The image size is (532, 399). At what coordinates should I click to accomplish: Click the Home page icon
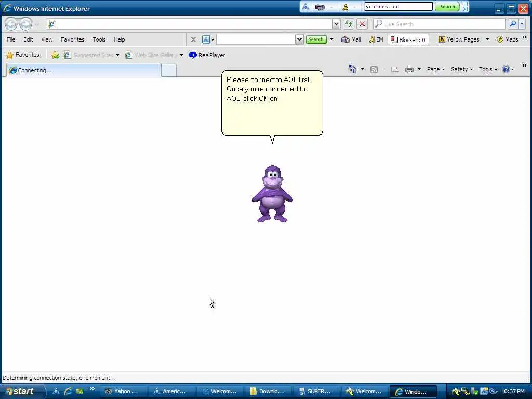(352, 69)
